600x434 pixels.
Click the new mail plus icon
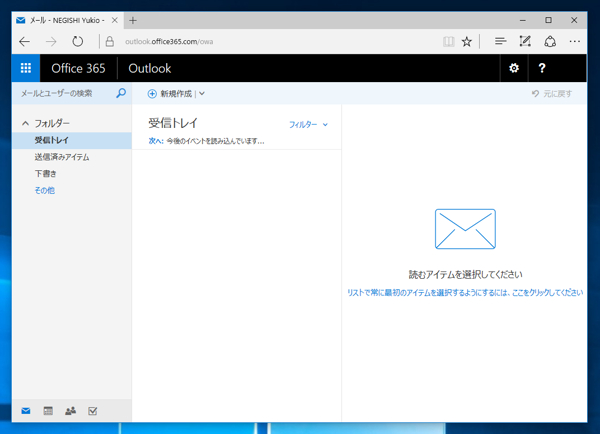coord(152,94)
